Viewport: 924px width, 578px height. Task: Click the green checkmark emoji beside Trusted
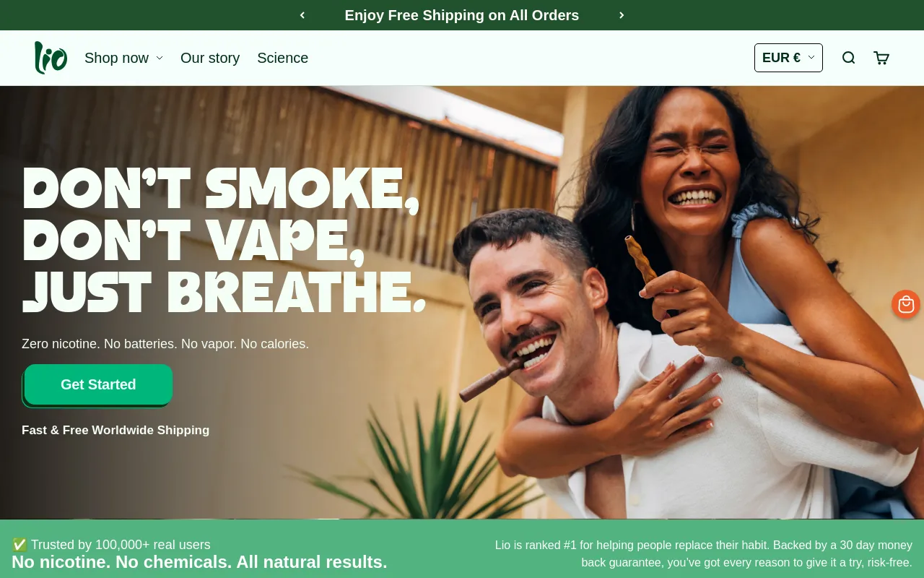point(19,545)
